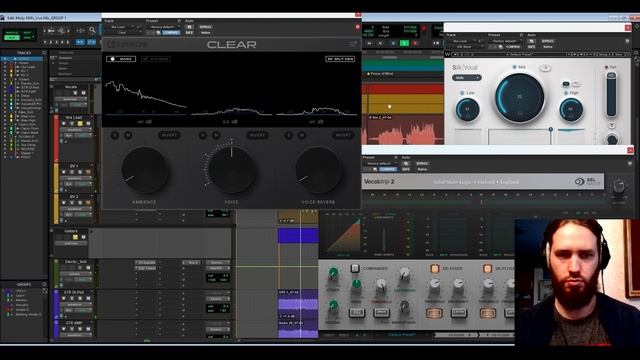The width and height of the screenshot is (640, 360).
Task: Click the Silk Vocal A/B compare icon
Action: pos(545,68)
